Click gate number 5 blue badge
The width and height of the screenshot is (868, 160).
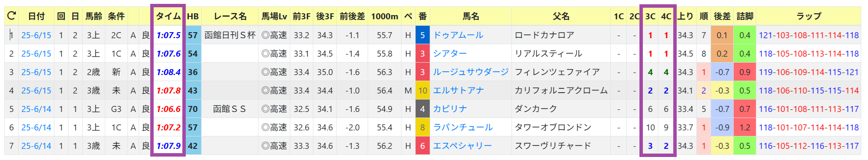422,35
